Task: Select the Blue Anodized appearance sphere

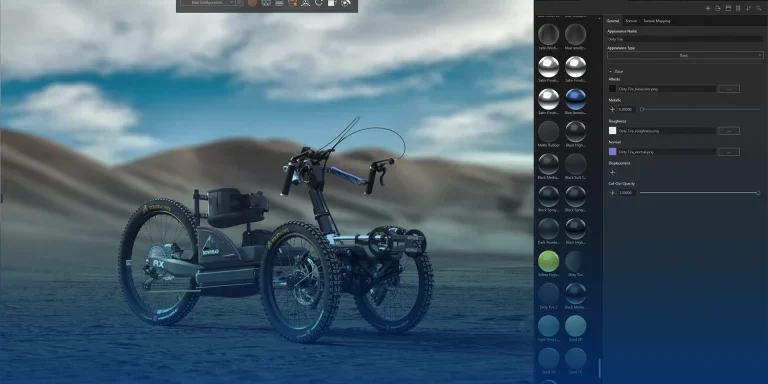Action: (576, 99)
